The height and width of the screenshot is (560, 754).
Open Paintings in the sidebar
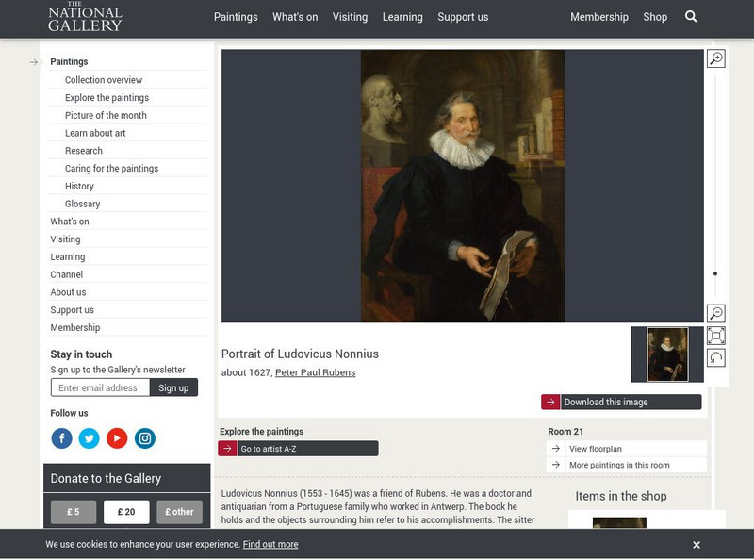(x=69, y=61)
